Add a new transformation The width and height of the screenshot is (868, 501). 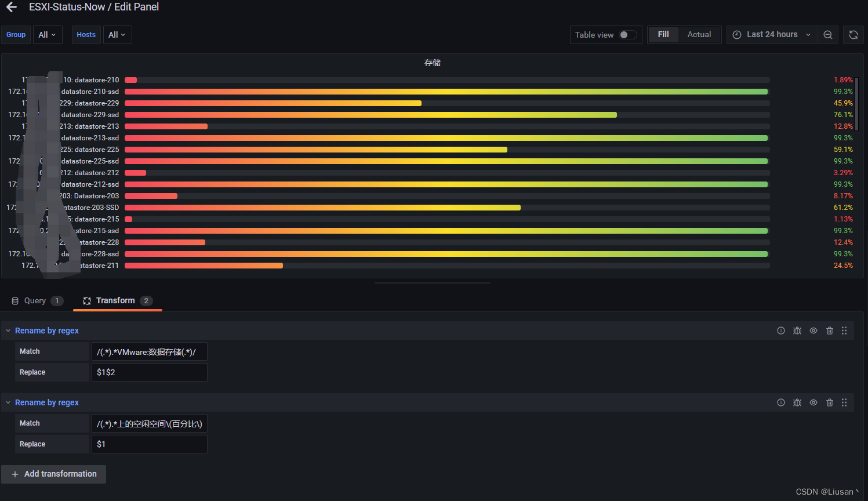[53, 474]
